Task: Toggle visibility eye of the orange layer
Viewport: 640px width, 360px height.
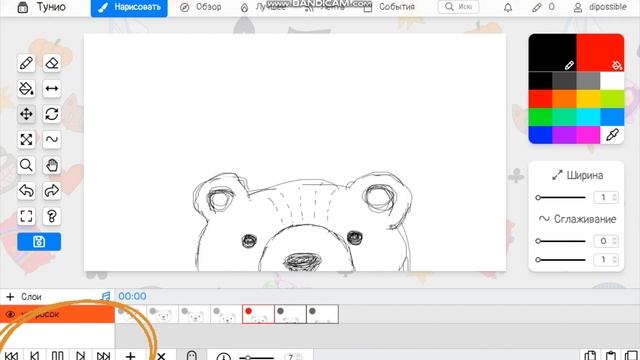Action: click(11, 314)
